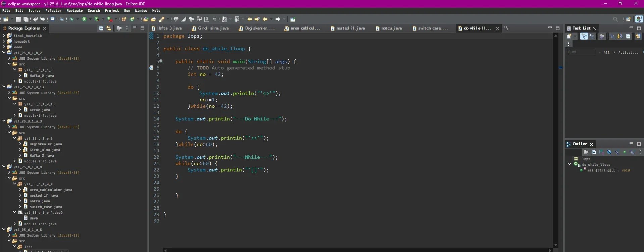Toggle Link with Editor in Package Explorer
644x252 pixels.
109,29
